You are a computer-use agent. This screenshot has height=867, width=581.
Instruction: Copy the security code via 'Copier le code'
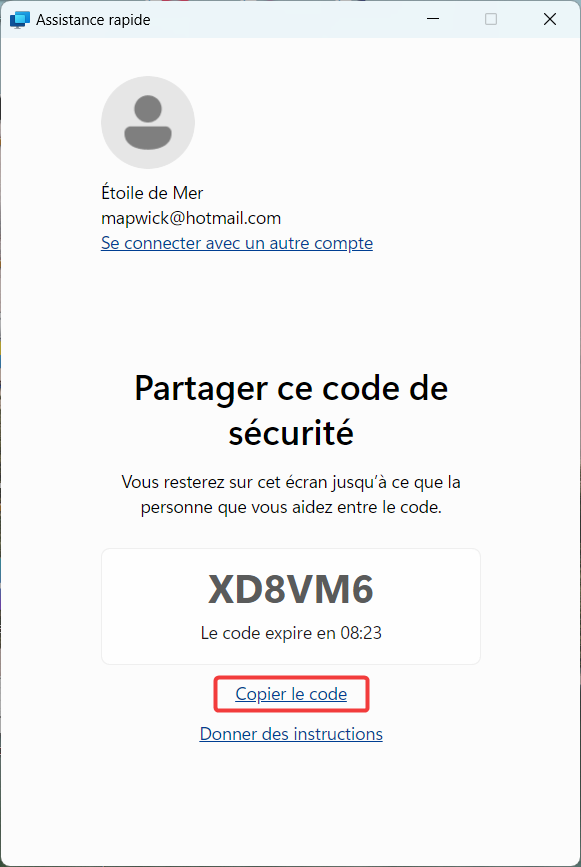pos(291,694)
